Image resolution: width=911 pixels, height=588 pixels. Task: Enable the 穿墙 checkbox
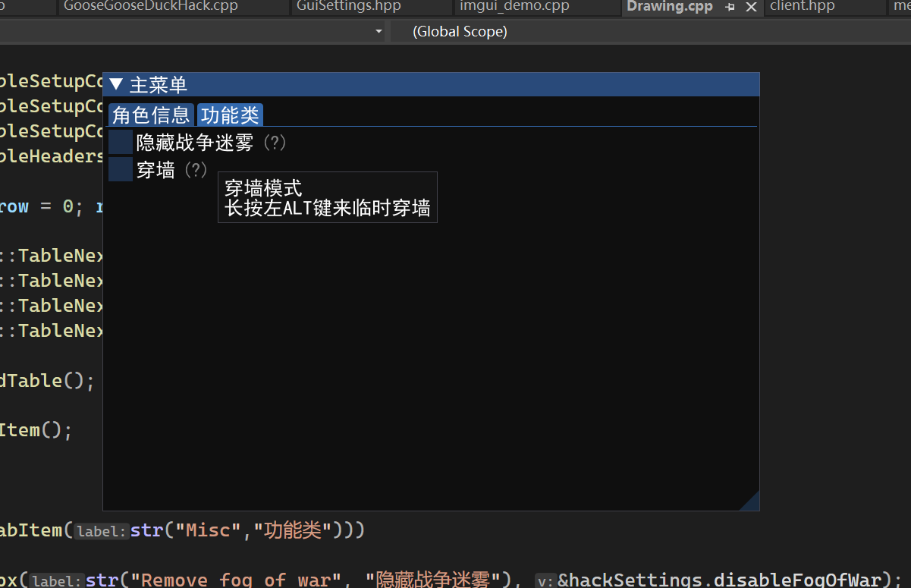click(x=120, y=169)
